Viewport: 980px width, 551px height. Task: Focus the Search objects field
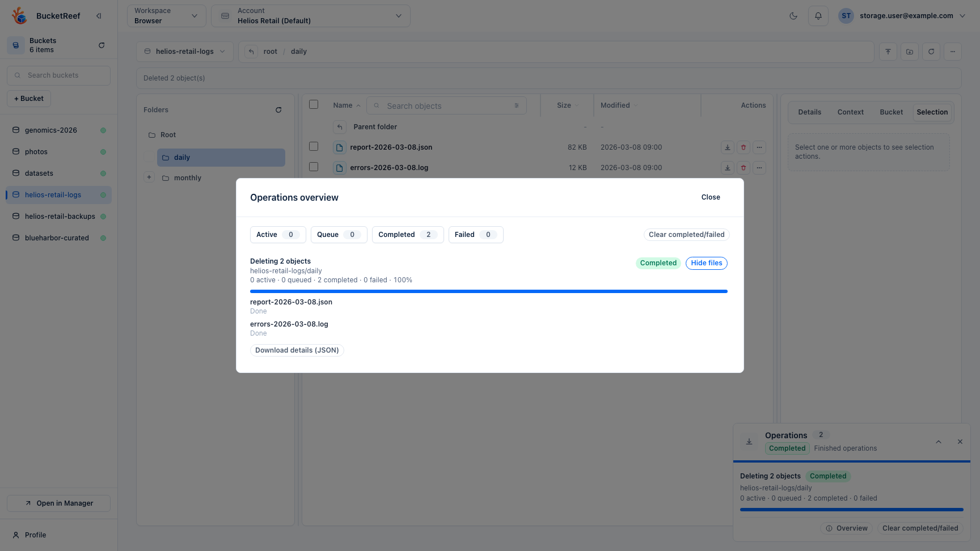tap(447, 105)
